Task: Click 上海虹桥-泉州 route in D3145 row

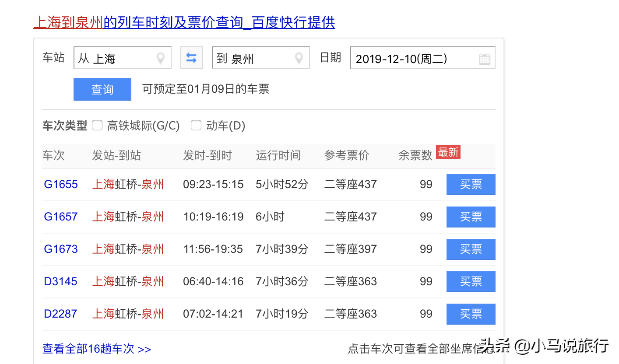Action: (128, 281)
